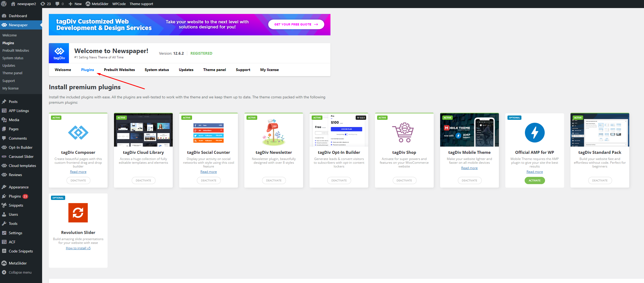Open Theme support in the admin bar
This screenshot has height=283, width=644.
[x=141, y=4]
